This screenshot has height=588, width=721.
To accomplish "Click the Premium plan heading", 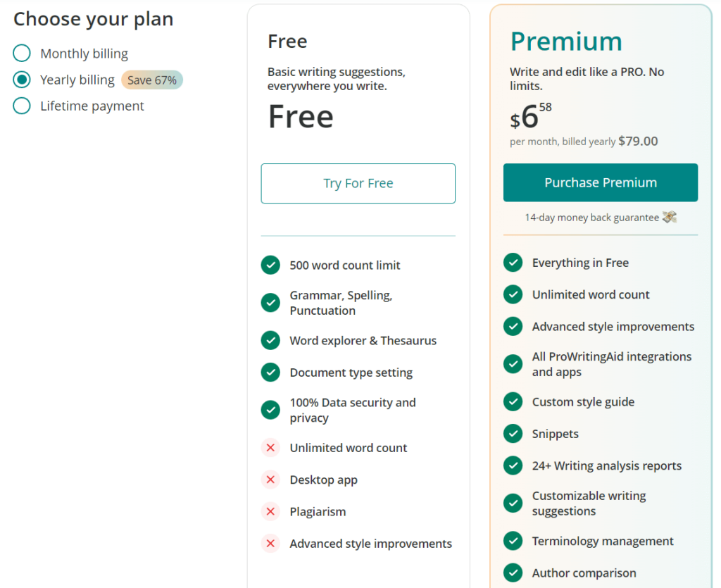I will [x=566, y=42].
